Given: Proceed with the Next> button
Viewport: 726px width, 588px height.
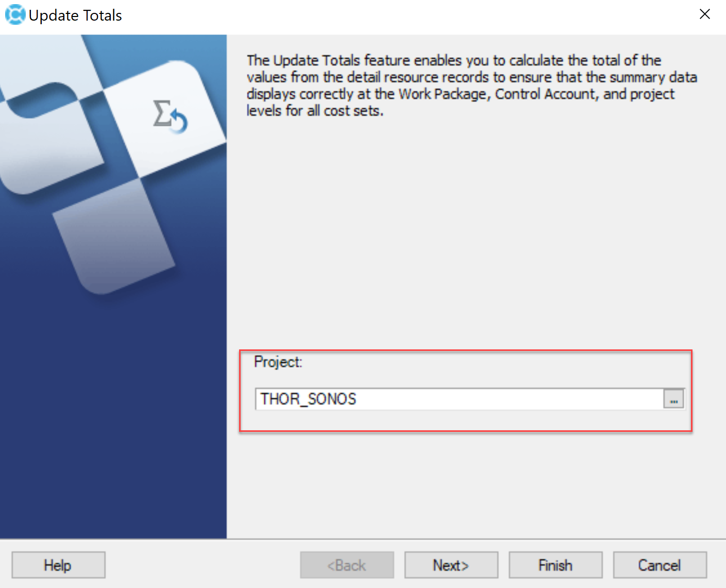Looking at the screenshot, I should pos(451,565).
